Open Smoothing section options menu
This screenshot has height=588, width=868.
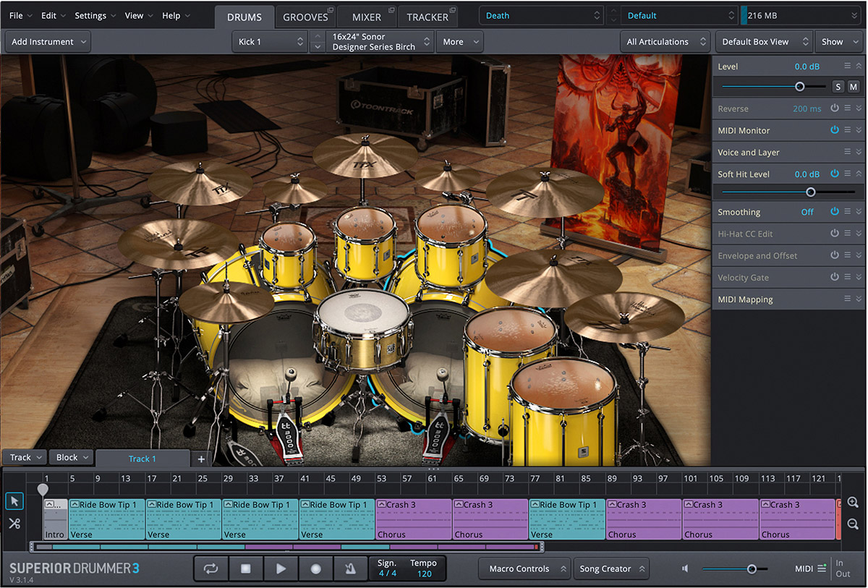tap(848, 212)
